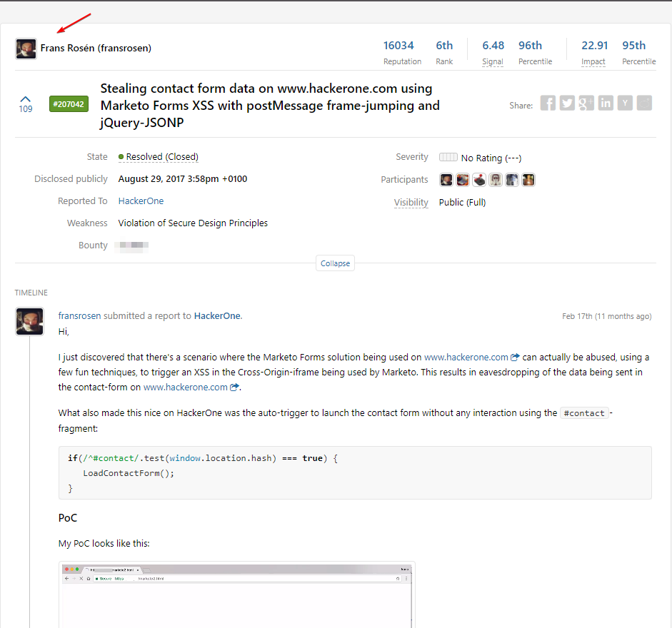Image resolution: width=672 pixels, height=628 pixels.
Task: Share the report on LinkedIn
Action: (x=606, y=103)
